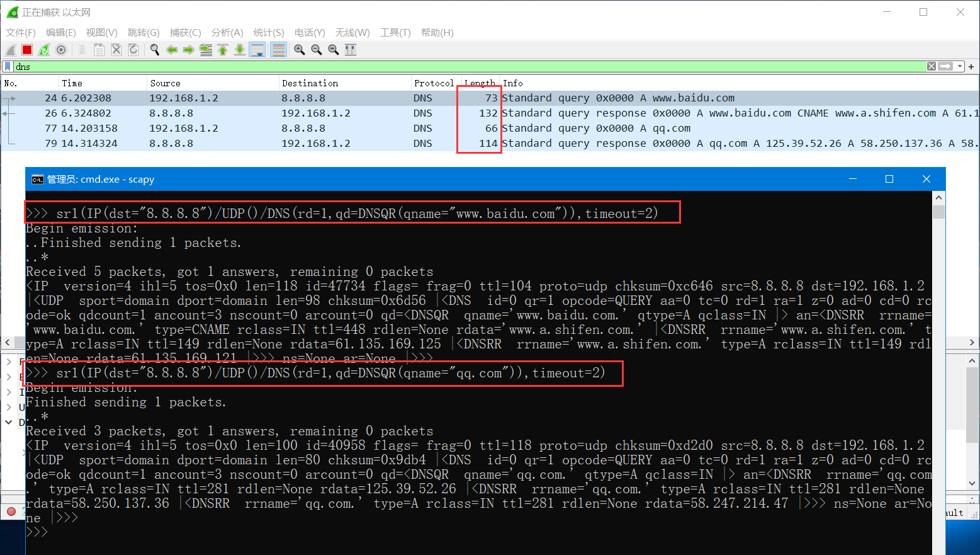Go to the next packet

(189, 50)
